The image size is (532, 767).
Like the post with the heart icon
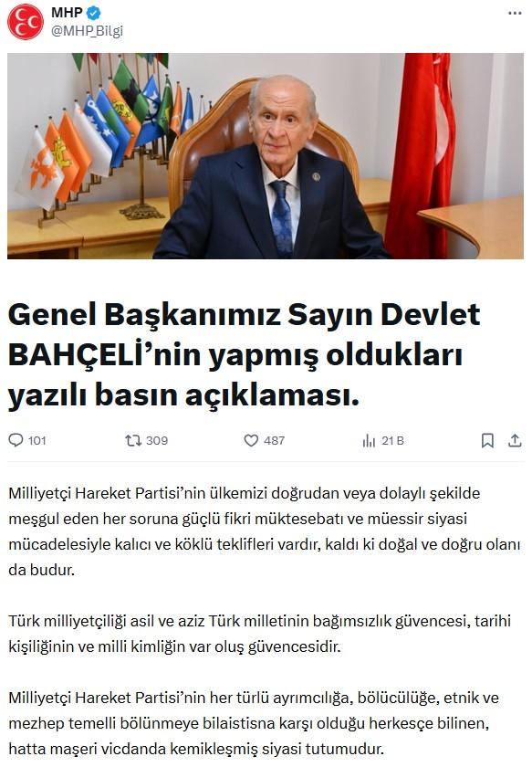tap(251, 440)
